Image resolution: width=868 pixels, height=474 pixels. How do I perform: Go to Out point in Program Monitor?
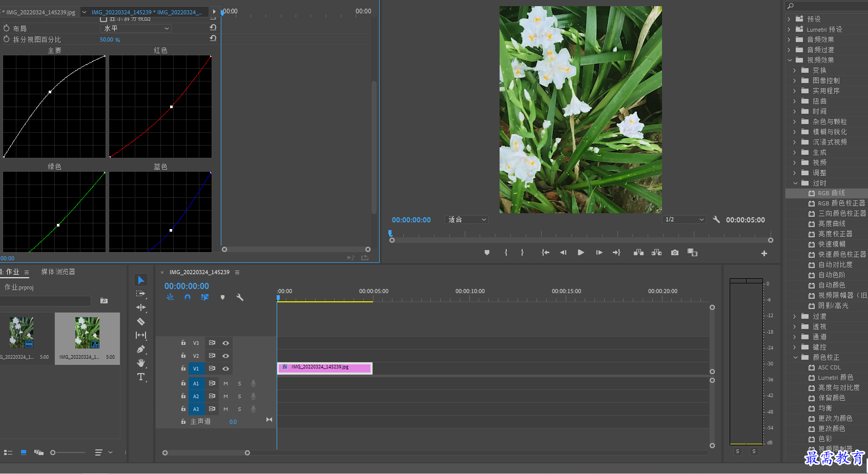(616, 253)
